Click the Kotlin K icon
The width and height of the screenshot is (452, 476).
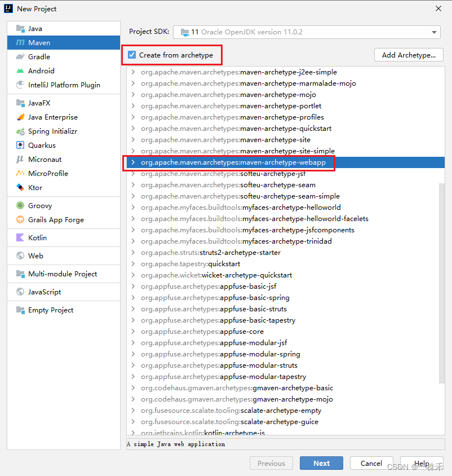coord(20,237)
